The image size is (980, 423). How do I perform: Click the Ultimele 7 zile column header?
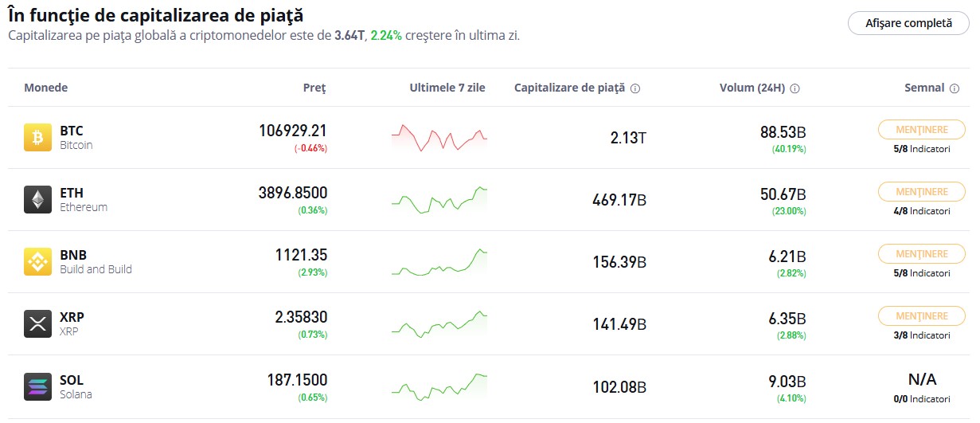(447, 88)
